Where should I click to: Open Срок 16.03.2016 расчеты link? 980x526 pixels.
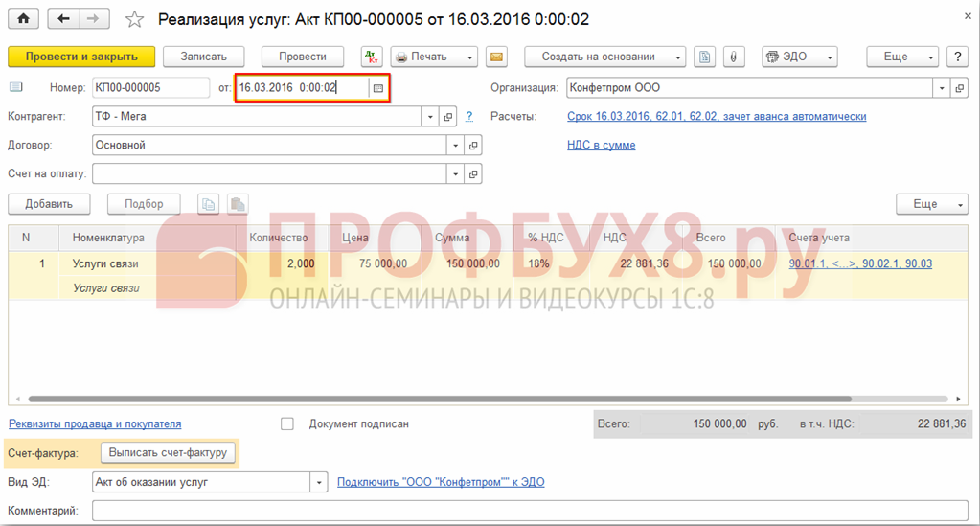[717, 116]
